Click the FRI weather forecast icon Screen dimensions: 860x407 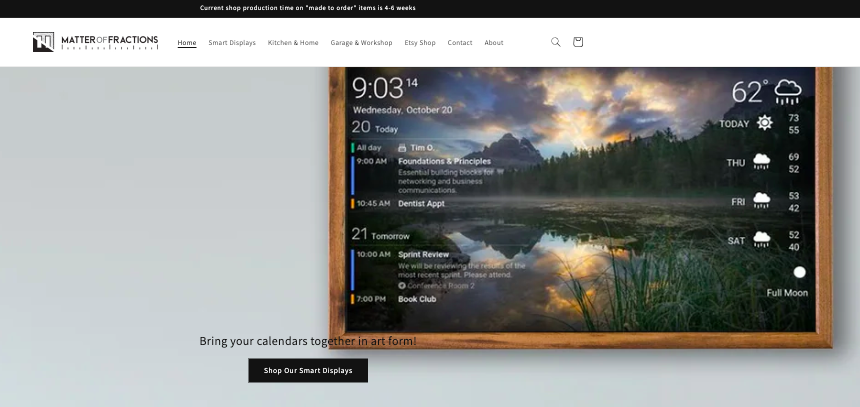[x=762, y=201]
